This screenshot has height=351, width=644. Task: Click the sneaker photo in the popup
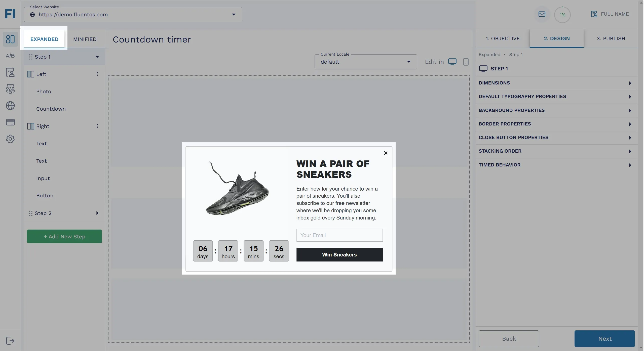(x=238, y=189)
